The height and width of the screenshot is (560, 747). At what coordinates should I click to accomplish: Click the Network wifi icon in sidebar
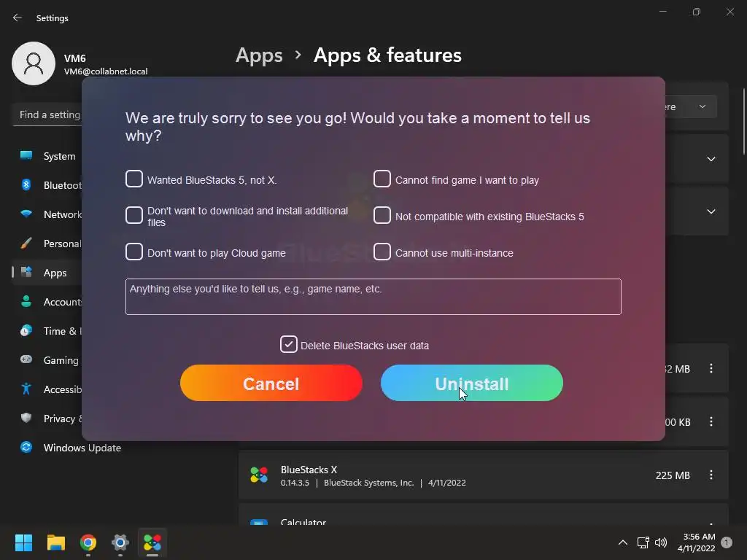click(x=26, y=214)
